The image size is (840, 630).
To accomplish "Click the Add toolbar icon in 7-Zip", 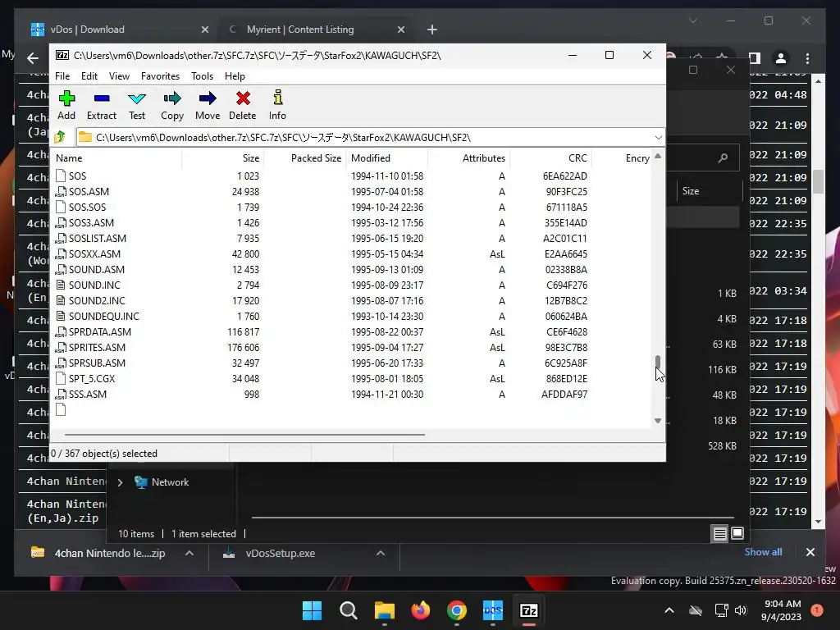I will 66,105.
